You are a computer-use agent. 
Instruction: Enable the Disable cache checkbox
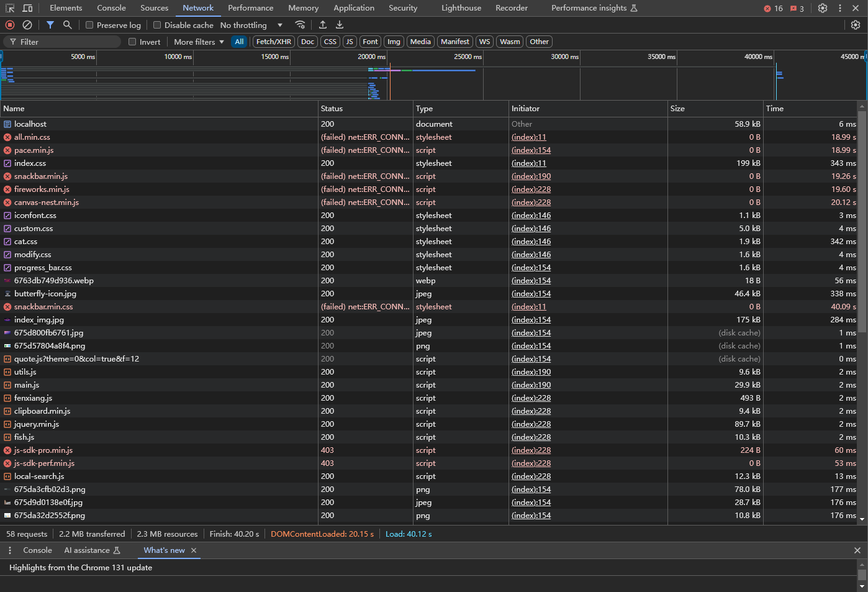pos(157,25)
